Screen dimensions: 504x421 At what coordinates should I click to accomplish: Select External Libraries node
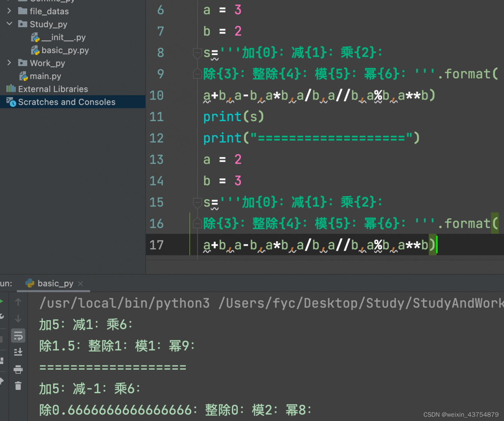point(53,89)
